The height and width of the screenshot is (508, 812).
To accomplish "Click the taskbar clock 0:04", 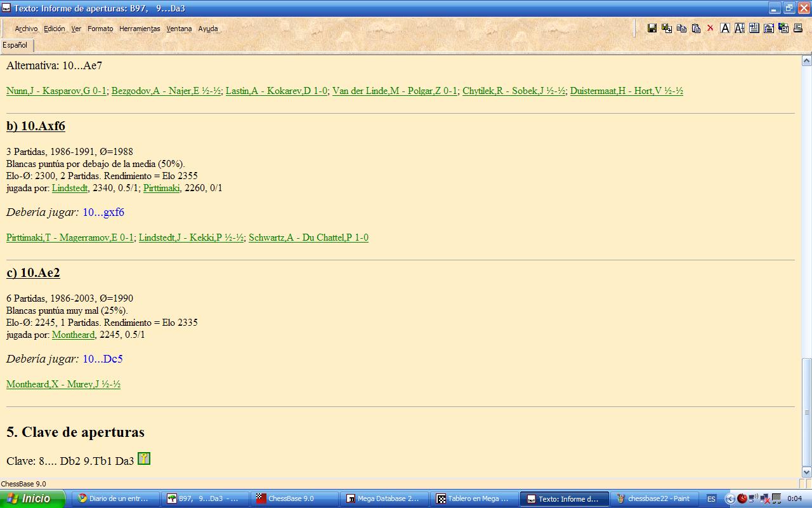I will (x=794, y=498).
